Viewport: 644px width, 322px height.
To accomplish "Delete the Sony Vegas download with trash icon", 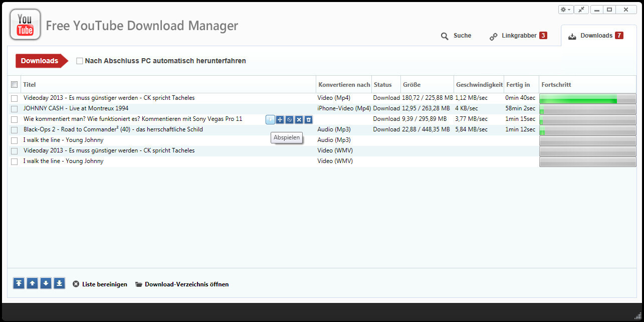I will click(x=308, y=119).
